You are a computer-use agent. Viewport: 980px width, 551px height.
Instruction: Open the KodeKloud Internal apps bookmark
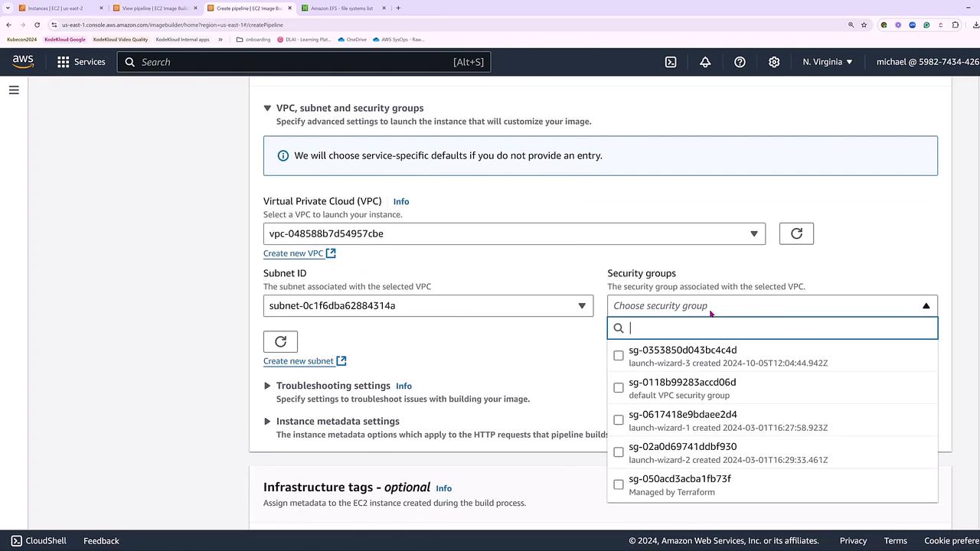182,39
